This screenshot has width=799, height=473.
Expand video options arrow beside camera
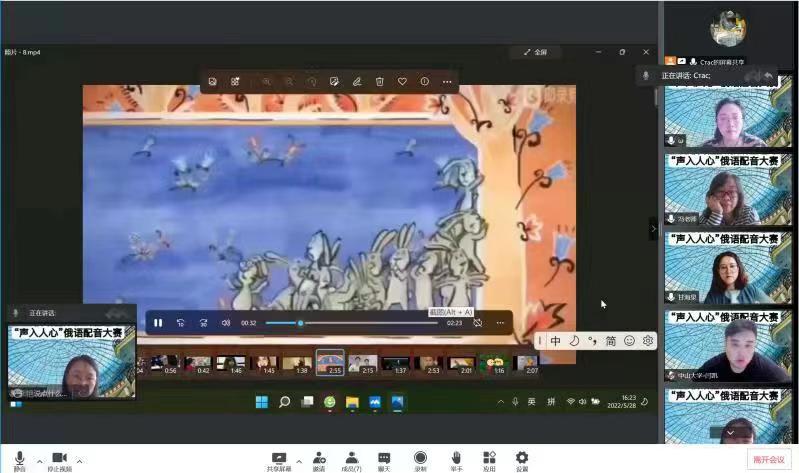(x=79, y=461)
